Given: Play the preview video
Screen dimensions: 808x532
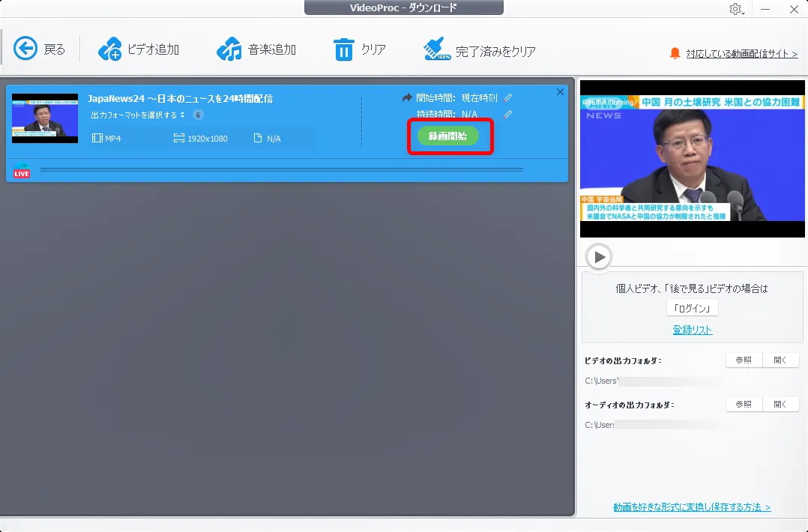Looking at the screenshot, I should point(599,256).
